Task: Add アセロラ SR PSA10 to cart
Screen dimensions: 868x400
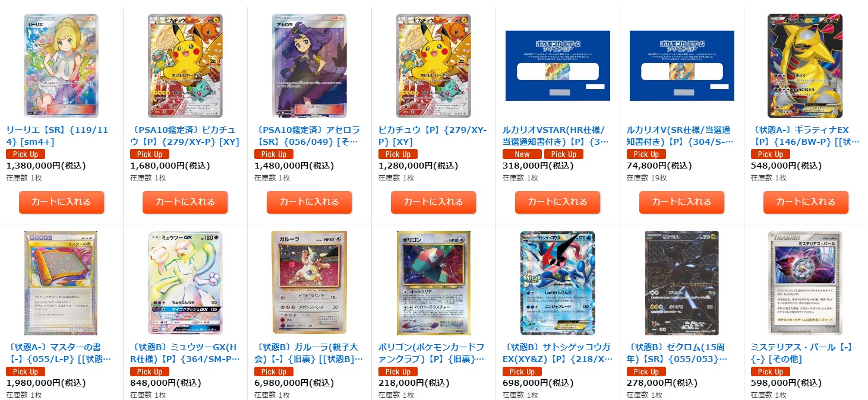Action: click(310, 202)
